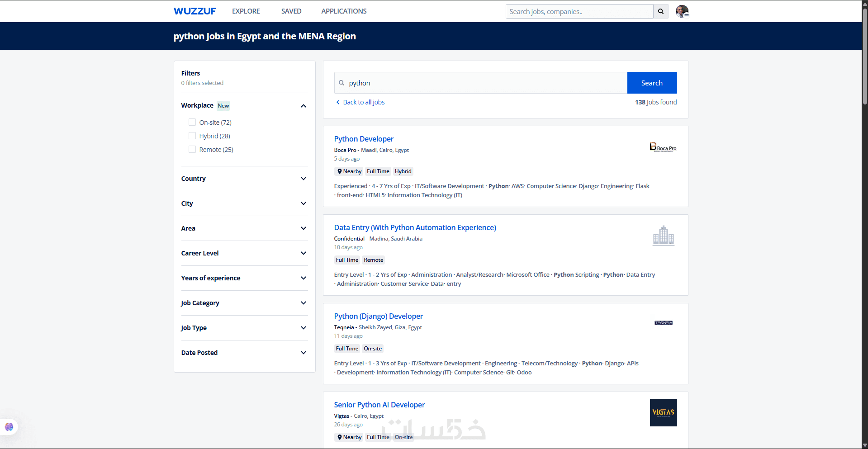Open the Python (Django) Developer job posting

[379, 316]
